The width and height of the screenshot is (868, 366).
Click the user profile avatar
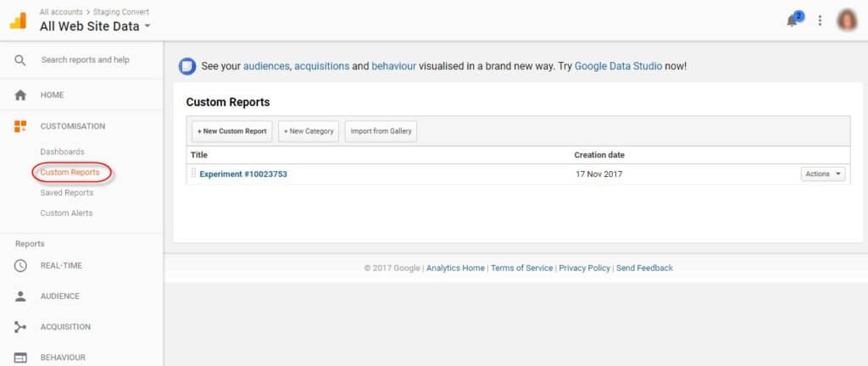(x=847, y=20)
